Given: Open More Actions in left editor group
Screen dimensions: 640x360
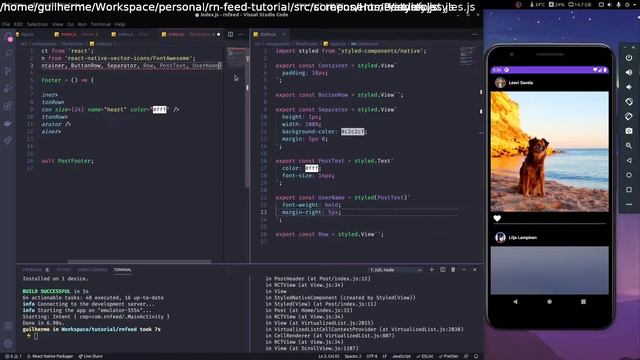Looking at the screenshot, I should [x=241, y=34].
